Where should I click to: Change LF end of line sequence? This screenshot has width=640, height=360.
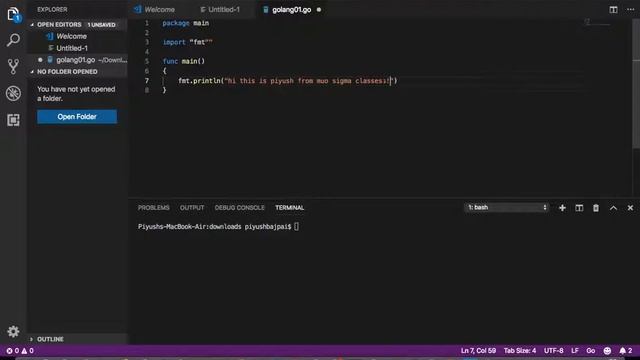pos(575,351)
